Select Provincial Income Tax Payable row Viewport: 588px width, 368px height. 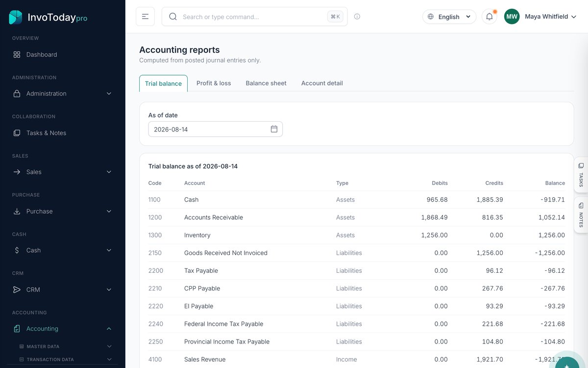pos(357,342)
